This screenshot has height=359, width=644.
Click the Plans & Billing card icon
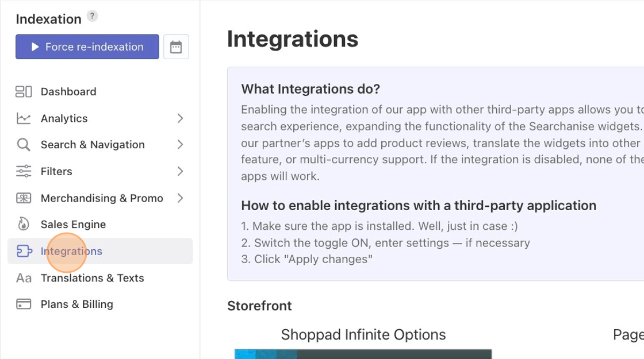(24, 304)
